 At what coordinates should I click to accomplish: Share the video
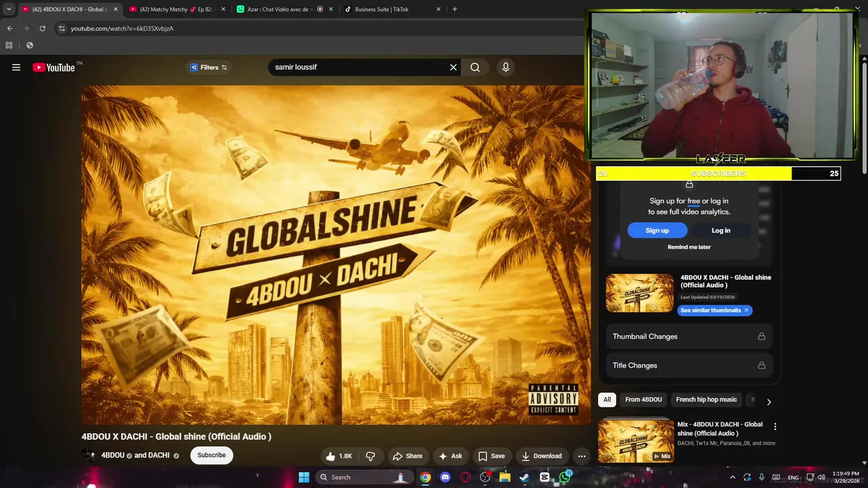pyautogui.click(x=408, y=456)
